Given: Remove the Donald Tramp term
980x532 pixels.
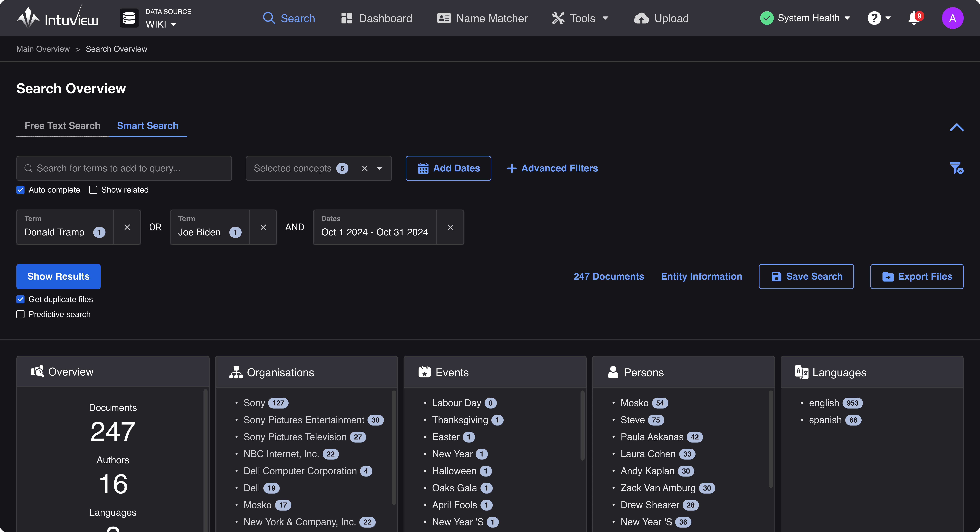Looking at the screenshot, I should (127, 227).
